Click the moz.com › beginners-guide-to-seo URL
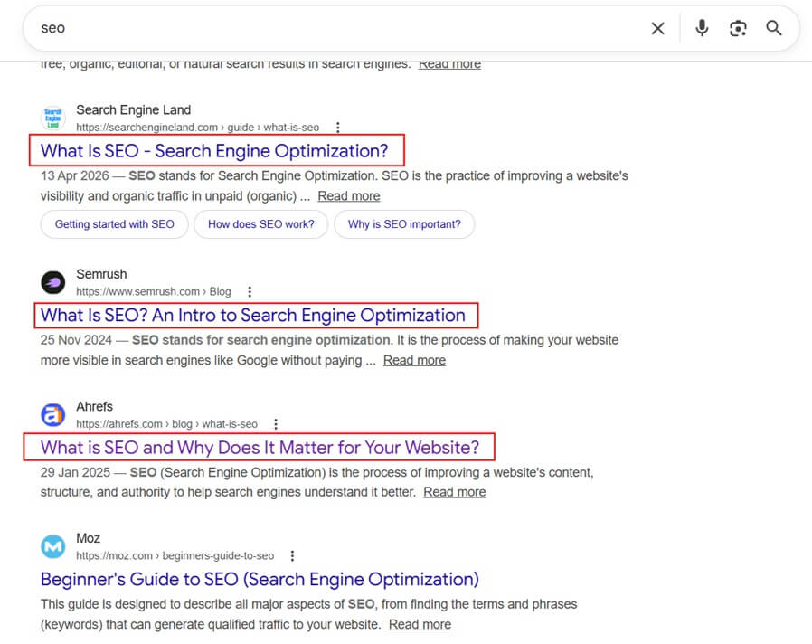 (x=175, y=556)
